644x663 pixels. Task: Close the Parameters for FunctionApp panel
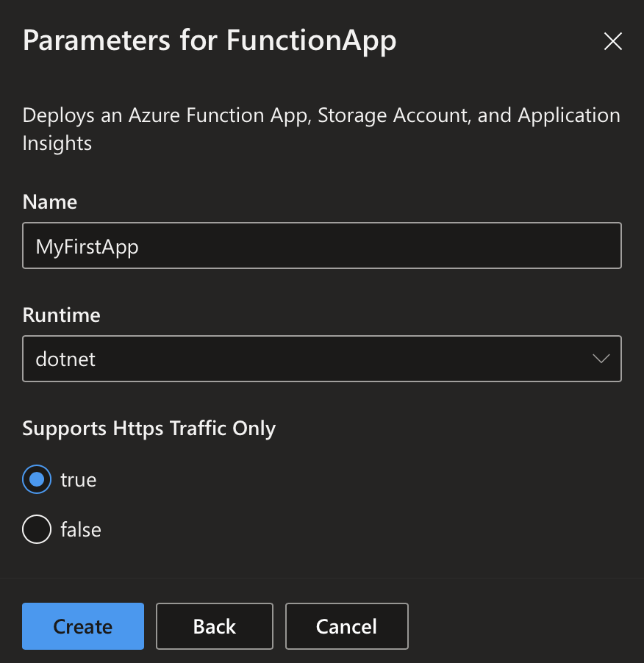[612, 41]
